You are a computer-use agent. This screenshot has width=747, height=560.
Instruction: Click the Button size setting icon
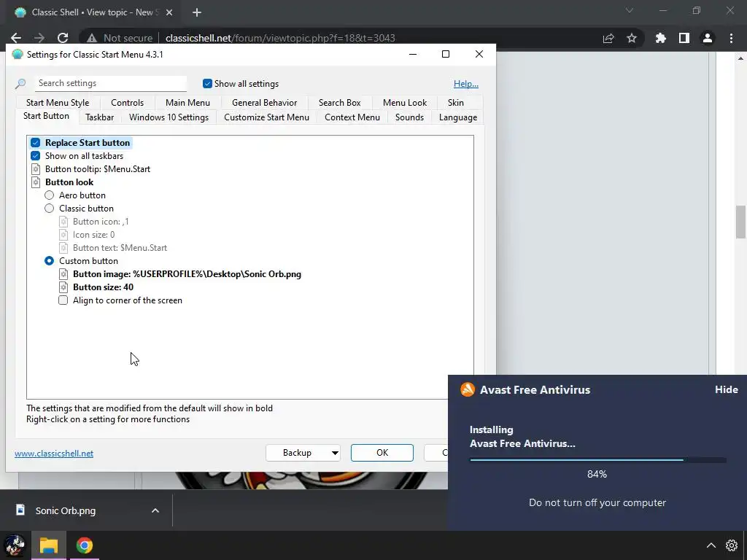(x=63, y=287)
